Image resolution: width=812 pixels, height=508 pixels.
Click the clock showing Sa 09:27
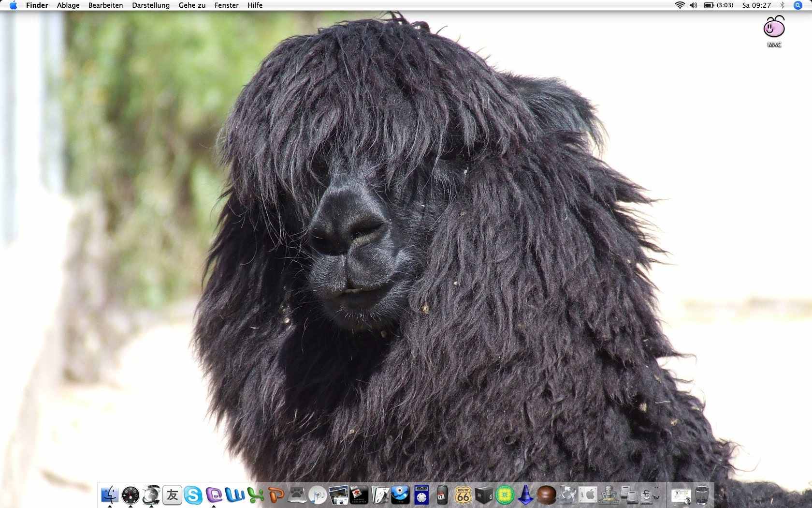pos(756,5)
